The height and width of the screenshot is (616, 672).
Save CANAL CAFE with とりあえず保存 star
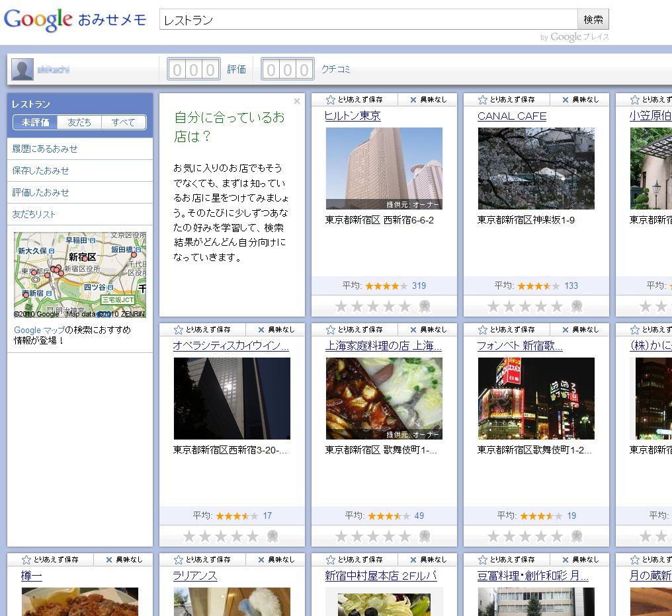[x=507, y=99]
